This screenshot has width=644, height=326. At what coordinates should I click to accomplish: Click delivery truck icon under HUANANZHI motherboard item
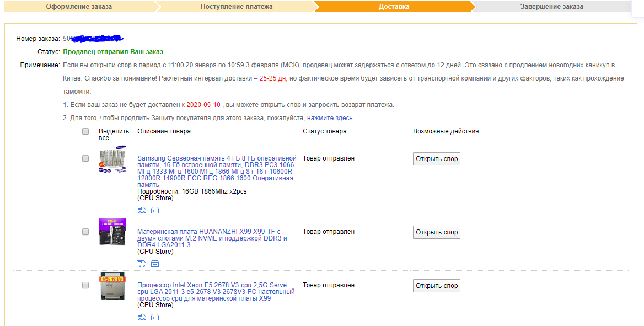click(x=142, y=264)
